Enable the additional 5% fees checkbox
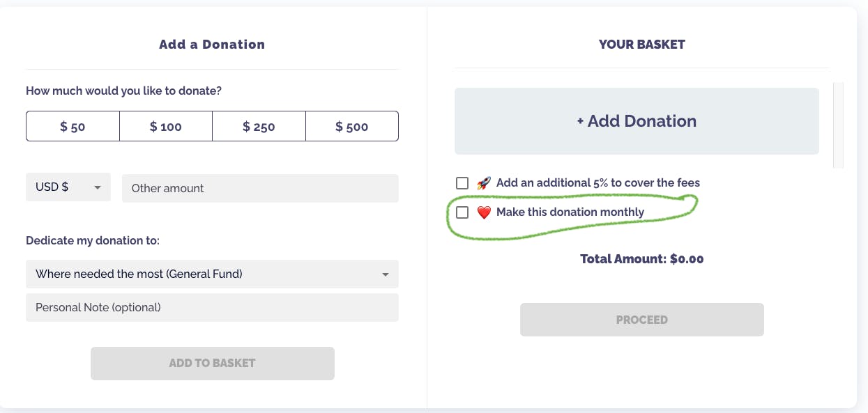 [462, 183]
